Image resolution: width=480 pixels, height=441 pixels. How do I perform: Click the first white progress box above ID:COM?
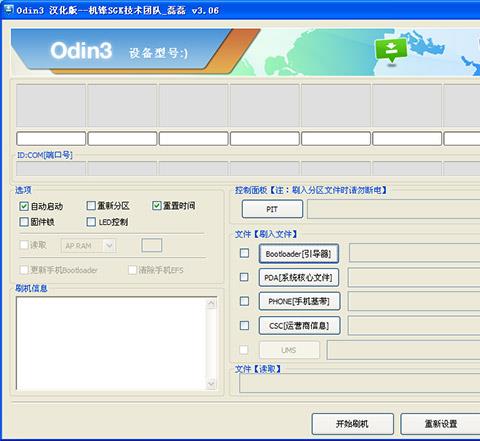(51, 138)
